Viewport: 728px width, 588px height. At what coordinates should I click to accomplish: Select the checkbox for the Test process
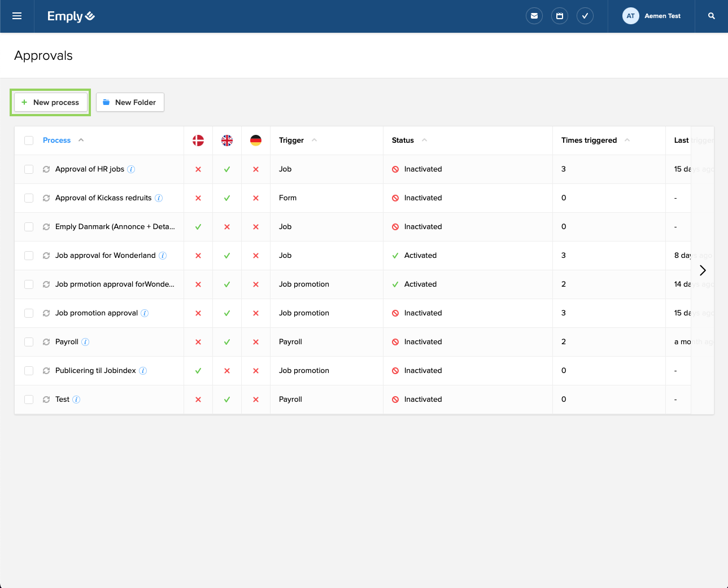click(29, 400)
